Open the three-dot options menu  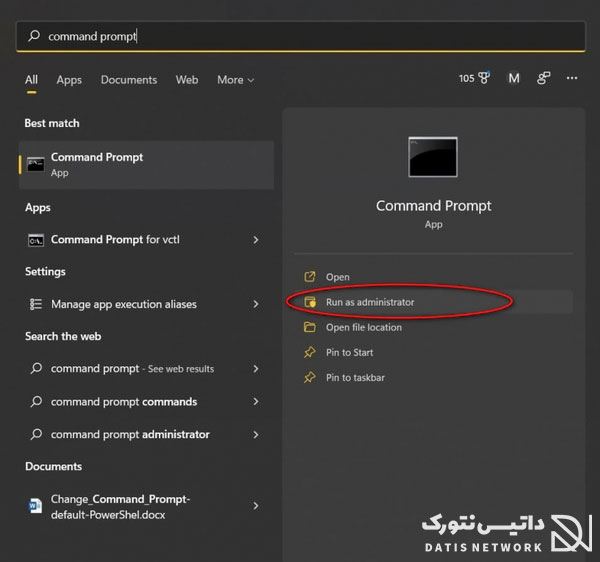572,78
